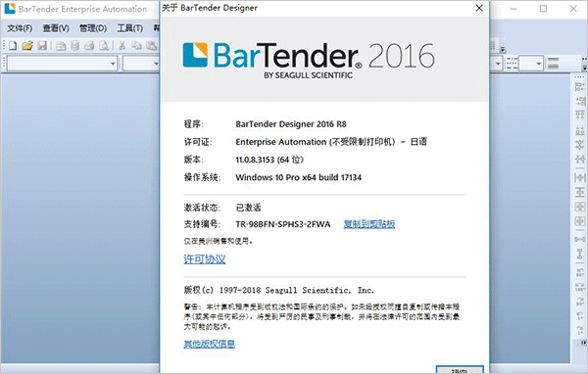588x374 pixels.
Task: Open the 工具(T) menu
Action: 129,28
